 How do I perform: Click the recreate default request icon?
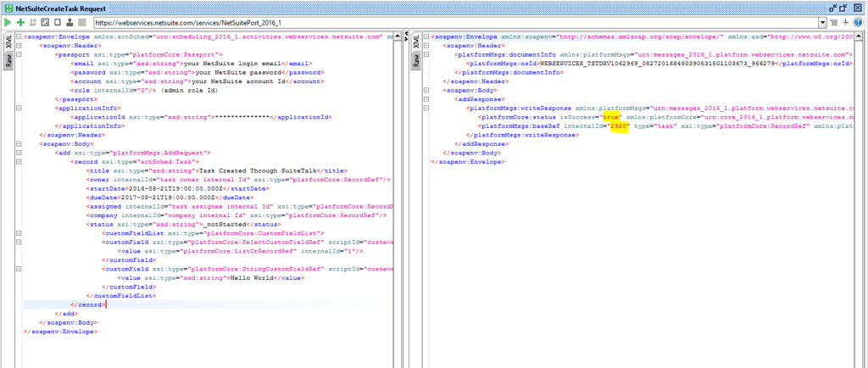45,22
